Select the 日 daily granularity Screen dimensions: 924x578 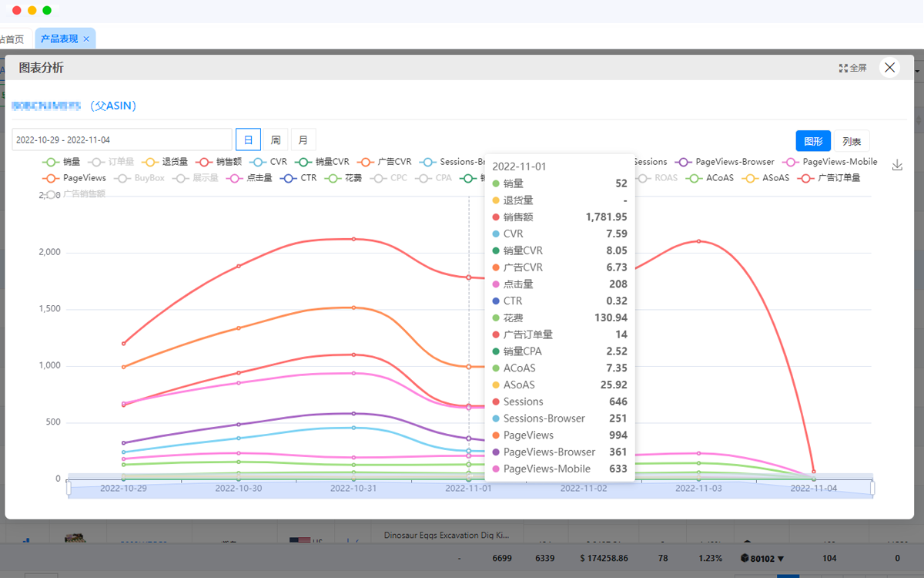pyautogui.click(x=248, y=140)
